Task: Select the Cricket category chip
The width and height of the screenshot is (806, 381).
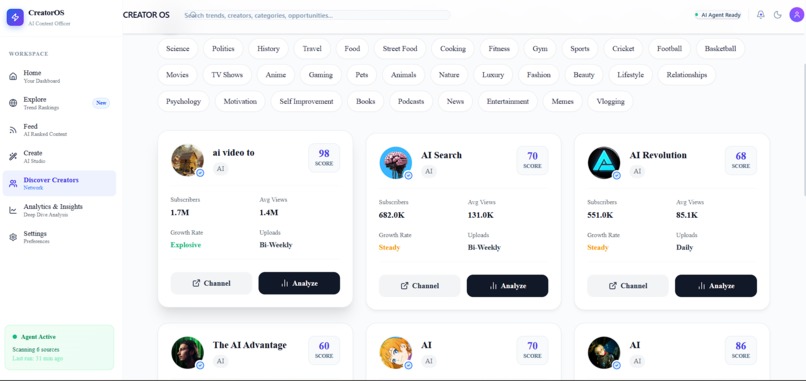Action: (623, 48)
